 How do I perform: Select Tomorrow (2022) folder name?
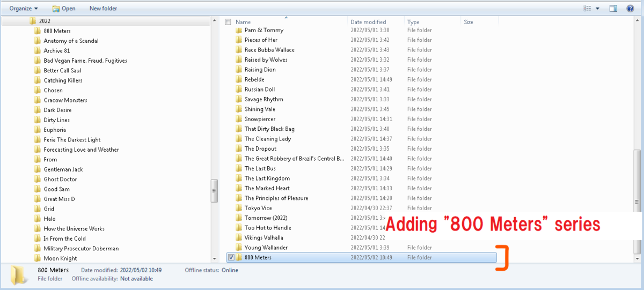[x=265, y=218]
